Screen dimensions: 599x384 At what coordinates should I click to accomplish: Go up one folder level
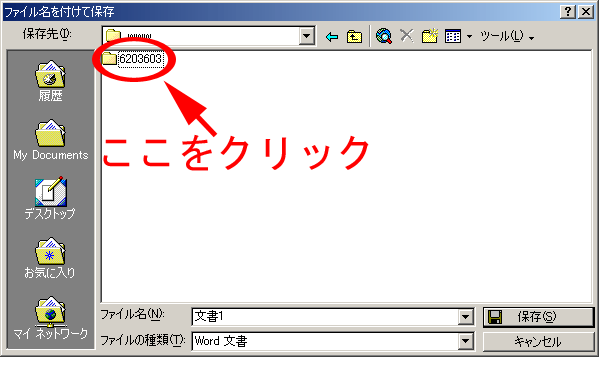(x=354, y=37)
